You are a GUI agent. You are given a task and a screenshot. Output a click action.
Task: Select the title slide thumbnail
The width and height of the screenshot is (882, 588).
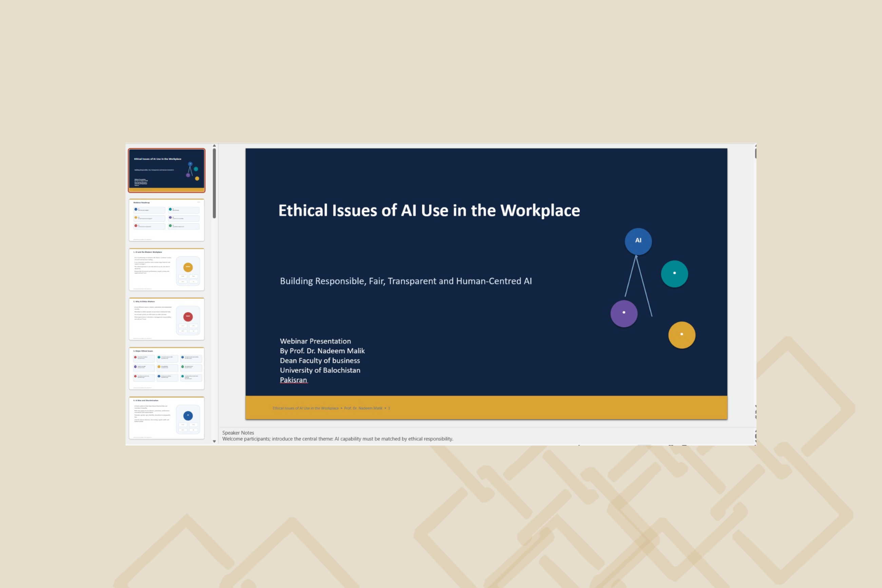coord(167,170)
